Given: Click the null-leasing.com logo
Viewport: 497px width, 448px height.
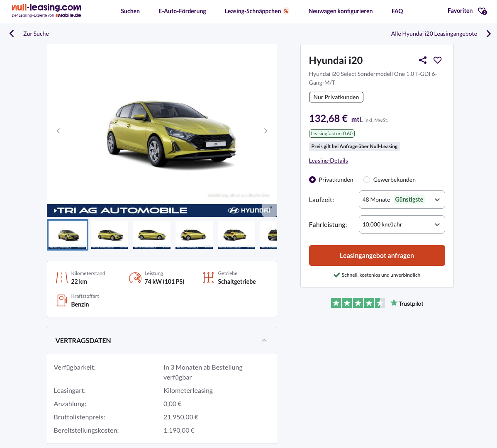Looking at the screenshot, I should click(x=46, y=10).
